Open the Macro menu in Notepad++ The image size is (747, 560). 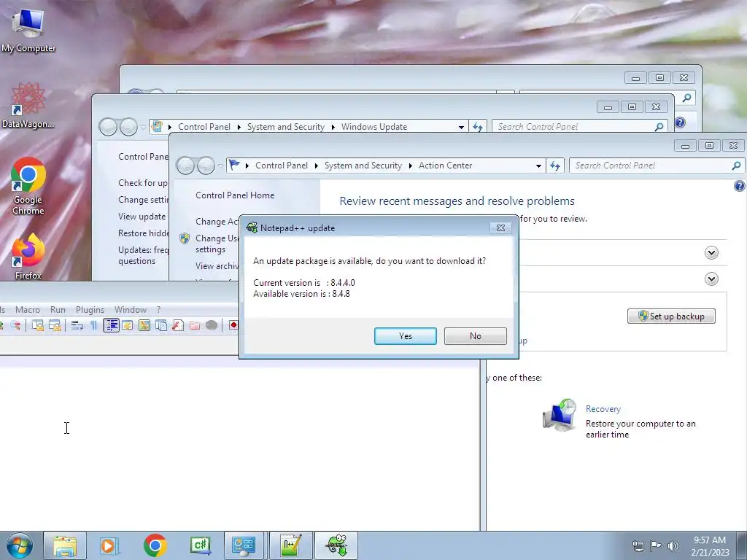pos(28,309)
